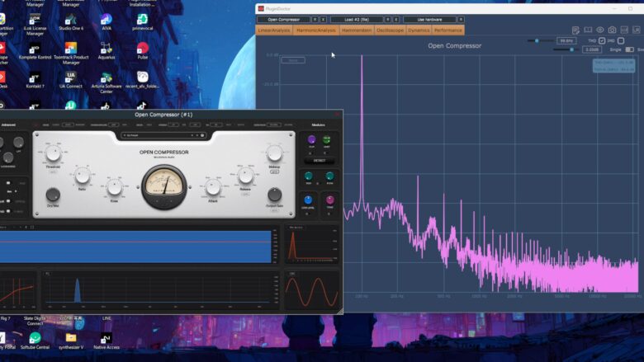
Task: Click the camera screenshot icon in PluginDoctor
Action: pyautogui.click(x=612, y=30)
